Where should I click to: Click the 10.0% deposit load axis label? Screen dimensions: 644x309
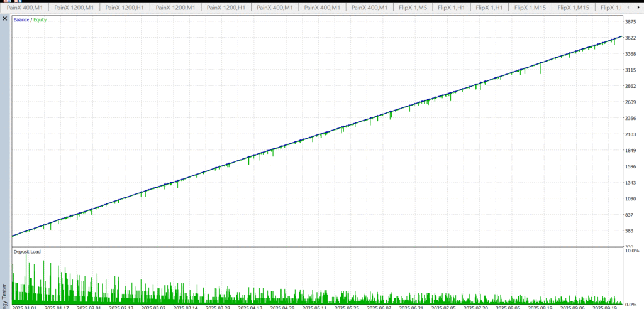tap(631, 251)
